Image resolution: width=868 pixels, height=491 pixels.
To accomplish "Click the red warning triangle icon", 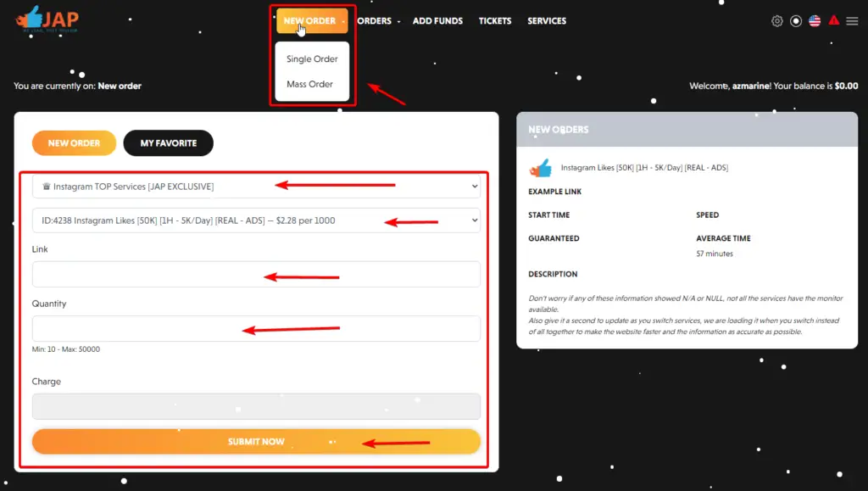I will point(834,20).
